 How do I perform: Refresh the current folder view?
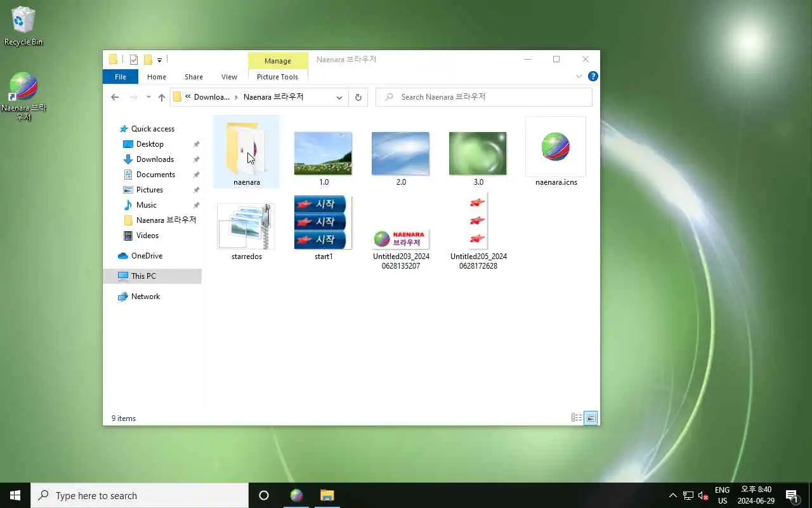358,97
